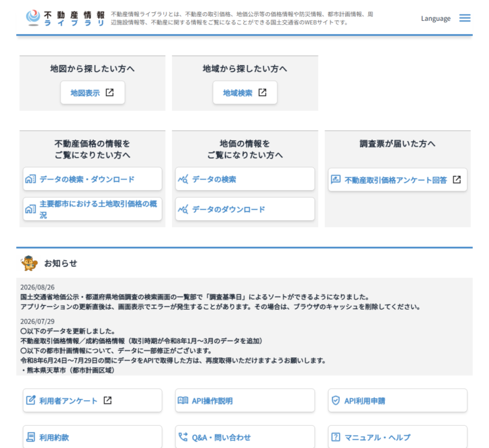Click external link icon beside 利用者アンケート
489x448 pixels.
pyautogui.click(x=107, y=400)
